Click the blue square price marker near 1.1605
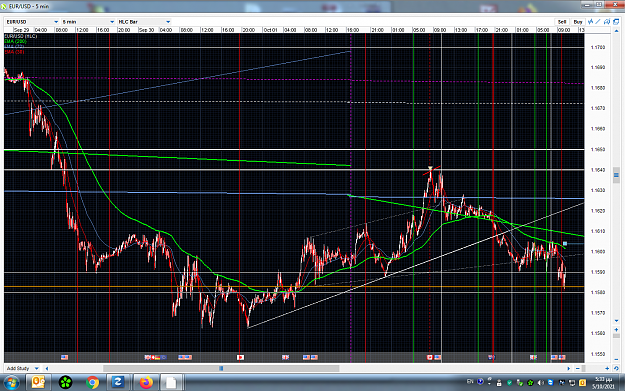Viewport: 625px width, 391px height. [x=565, y=244]
